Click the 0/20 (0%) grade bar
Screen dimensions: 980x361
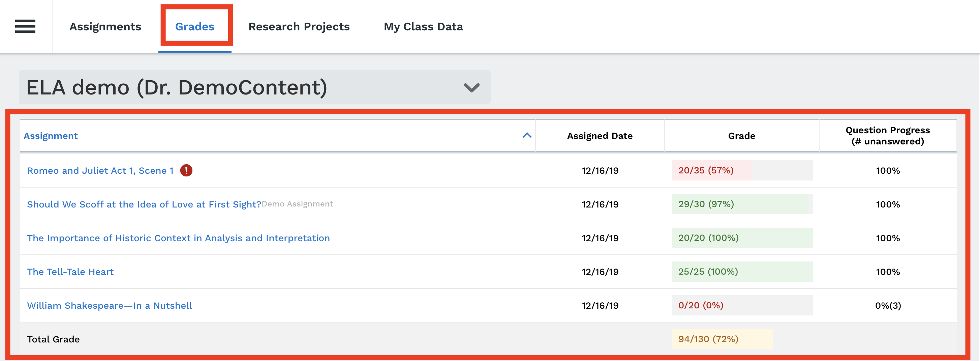coord(742,305)
